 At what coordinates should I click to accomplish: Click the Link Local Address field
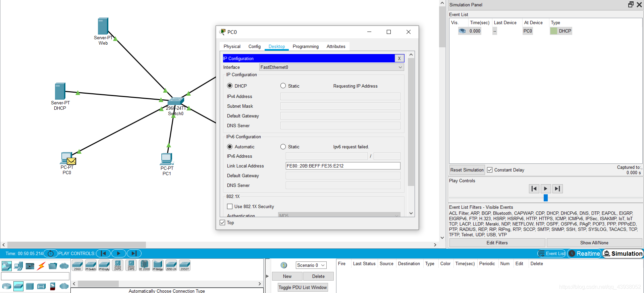click(x=343, y=166)
